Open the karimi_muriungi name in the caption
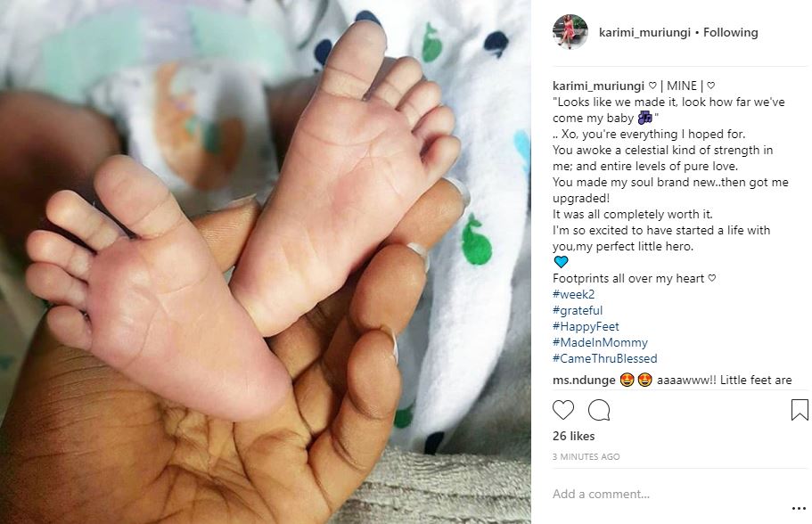 (598, 86)
